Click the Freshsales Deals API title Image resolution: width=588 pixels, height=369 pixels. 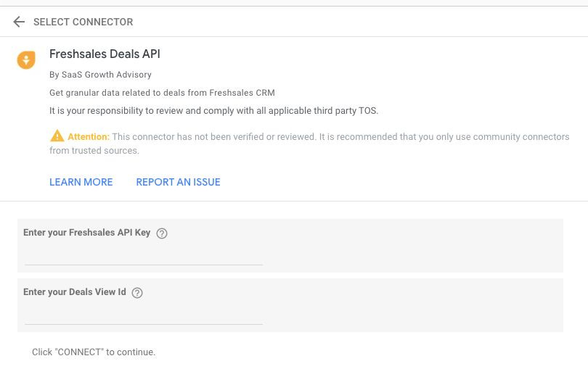pyautogui.click(x=105, y=54)
